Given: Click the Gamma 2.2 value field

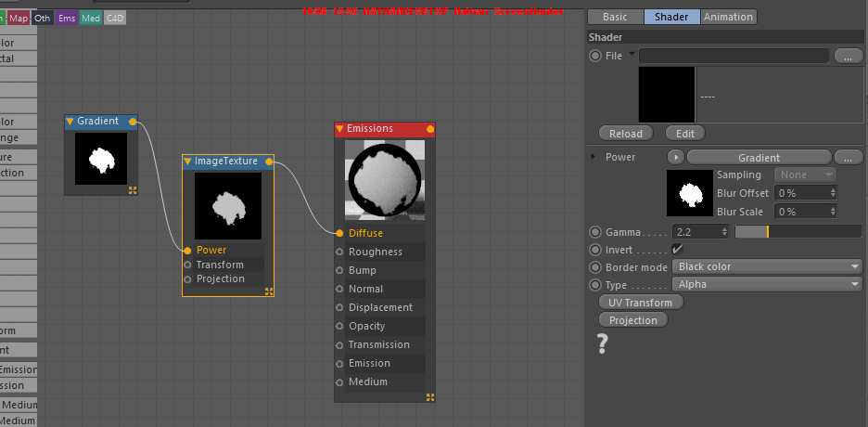Looking at the screenshot, I should tap(701, 232).
